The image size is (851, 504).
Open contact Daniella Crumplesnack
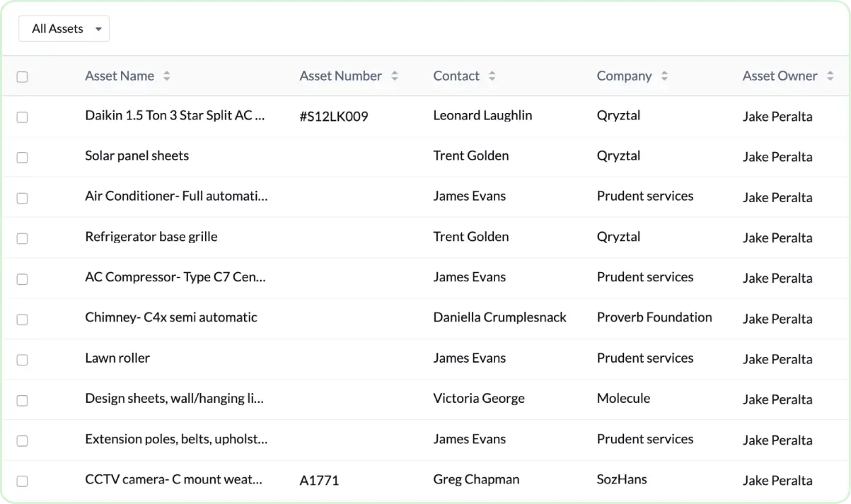(499, 317)
